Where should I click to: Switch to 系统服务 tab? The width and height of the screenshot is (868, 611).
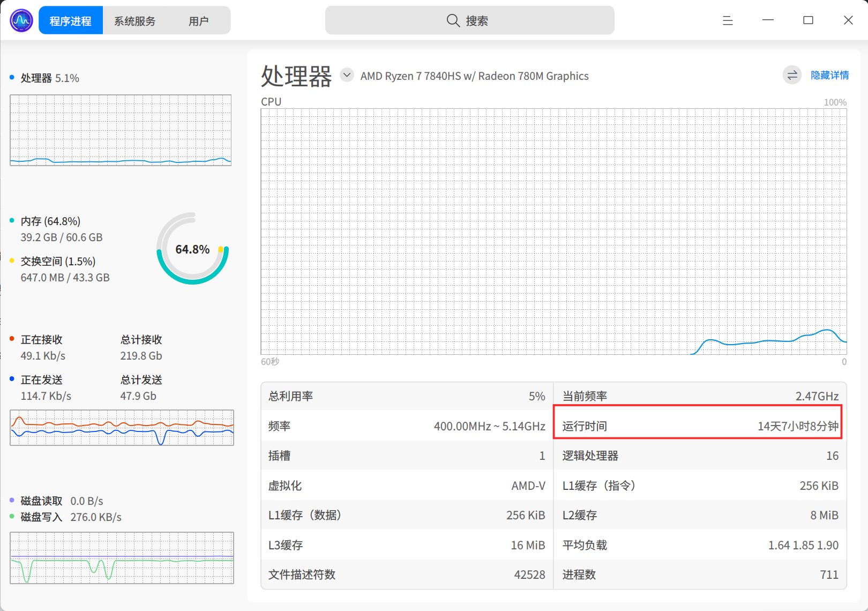pyautogui.click(x=135, y=21)
